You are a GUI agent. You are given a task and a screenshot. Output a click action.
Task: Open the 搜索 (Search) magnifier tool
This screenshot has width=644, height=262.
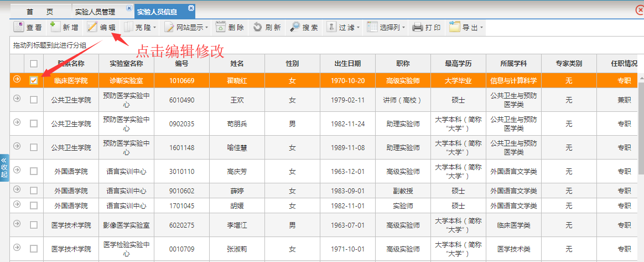(304, 27)
